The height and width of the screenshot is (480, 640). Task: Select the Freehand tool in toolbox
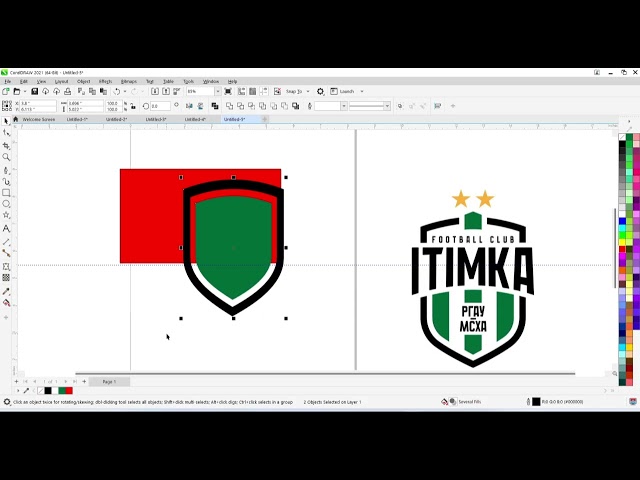(x=6, y=170)
